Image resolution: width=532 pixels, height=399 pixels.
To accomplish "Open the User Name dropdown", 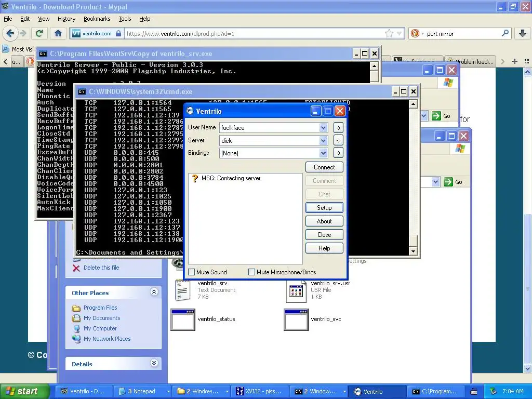I will tap(323, 128).
